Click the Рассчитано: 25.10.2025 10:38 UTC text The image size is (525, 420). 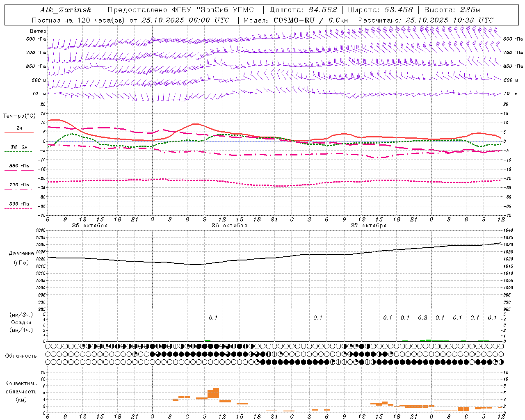click(426, 20)
